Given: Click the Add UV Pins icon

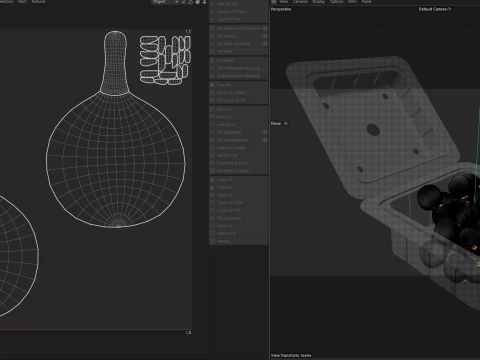Looking at the screenshot, I should [x=212, y=4].
